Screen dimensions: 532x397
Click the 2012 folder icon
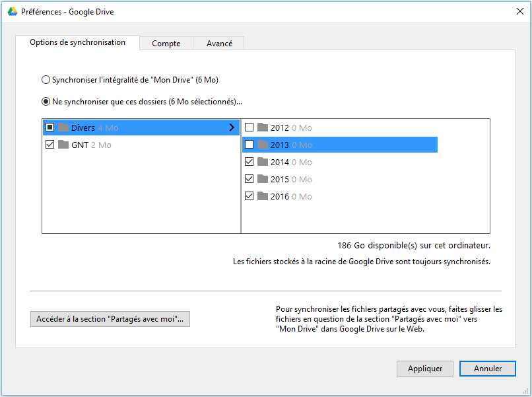[263, 127]
